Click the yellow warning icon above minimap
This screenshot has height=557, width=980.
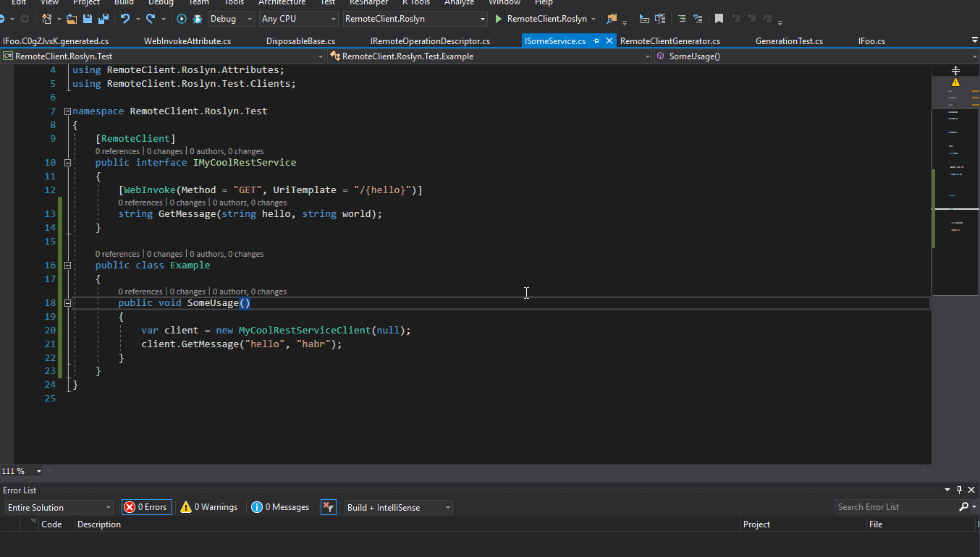955,82
